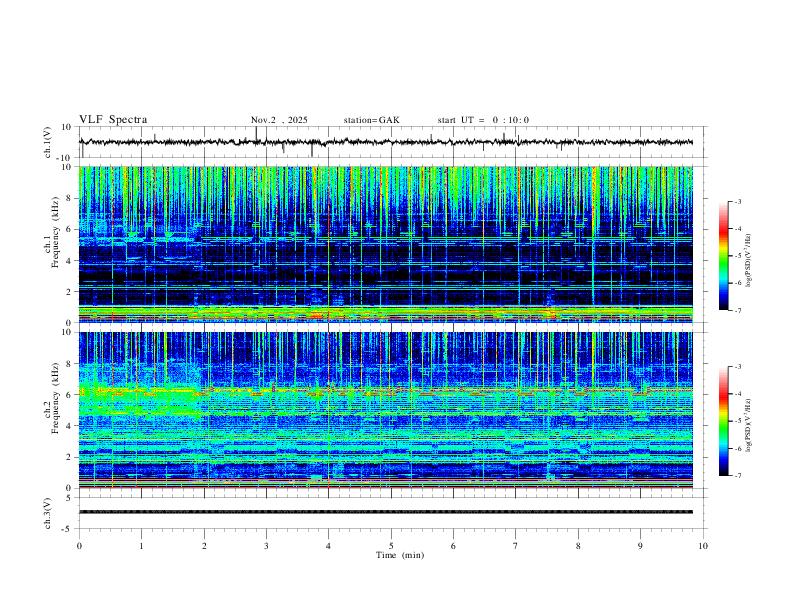Click the "-4" label on ch.2 color bar
Viewport: 792px width, 612px height.
tap(738, 394)
